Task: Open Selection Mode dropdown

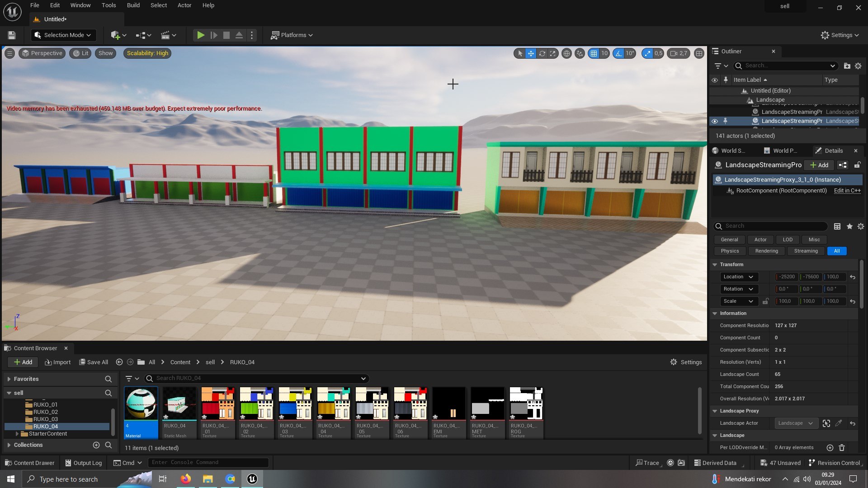Action: pos(63,35)
